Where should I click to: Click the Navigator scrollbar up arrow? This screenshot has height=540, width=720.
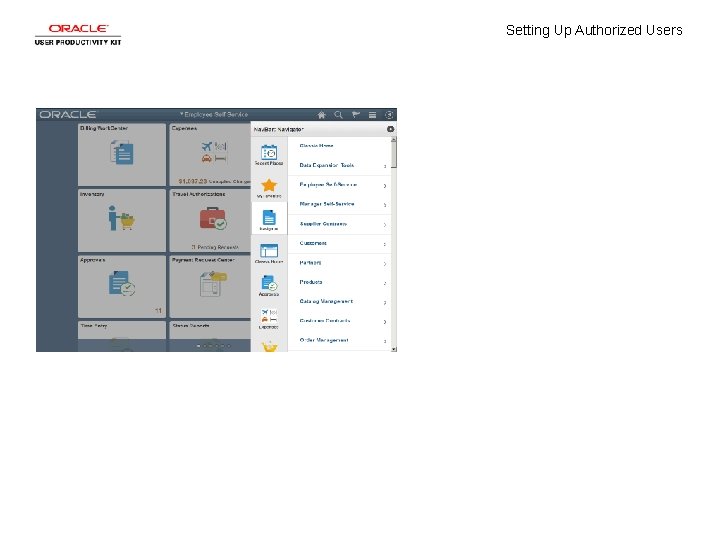[x=394, y=139]
